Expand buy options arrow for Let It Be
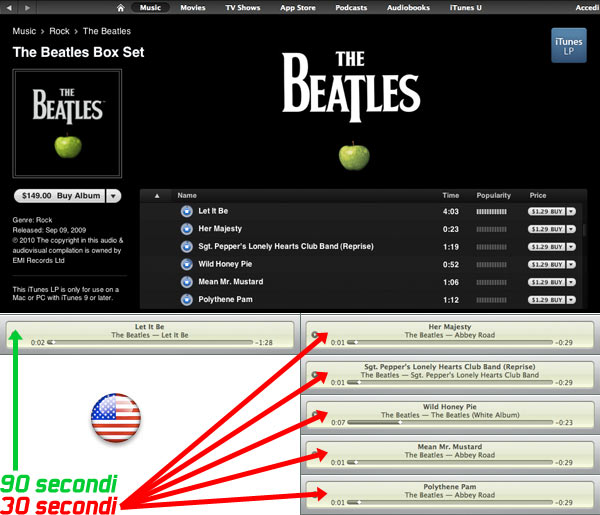The image size is (600, 515). tap(572, 212)
